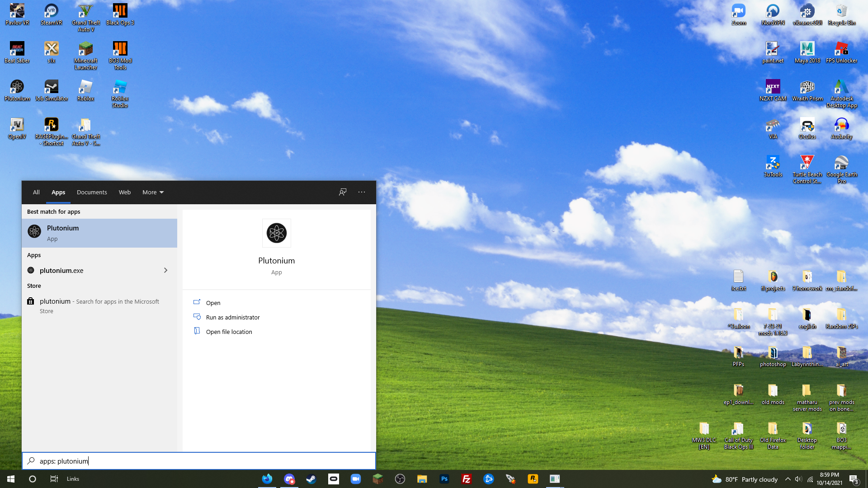The image size is (868, 488).
Task: Select the ice.txt file on desktop
Action: pyautogui.click(x=739, y=280)
